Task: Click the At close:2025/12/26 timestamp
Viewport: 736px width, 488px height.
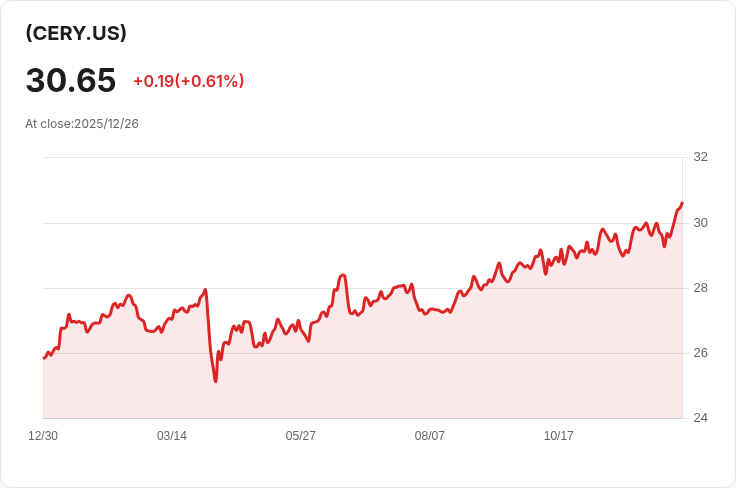Action: point(82,124)
